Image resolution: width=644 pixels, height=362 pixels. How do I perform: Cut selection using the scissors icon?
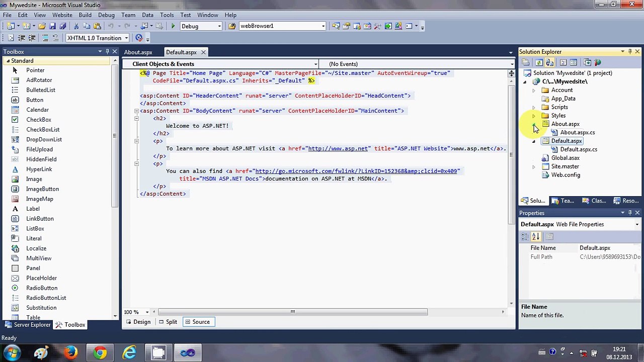tap(76, 26)
